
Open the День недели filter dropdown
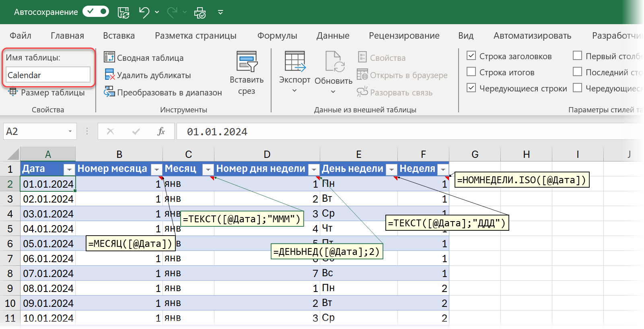pos(391,170)
